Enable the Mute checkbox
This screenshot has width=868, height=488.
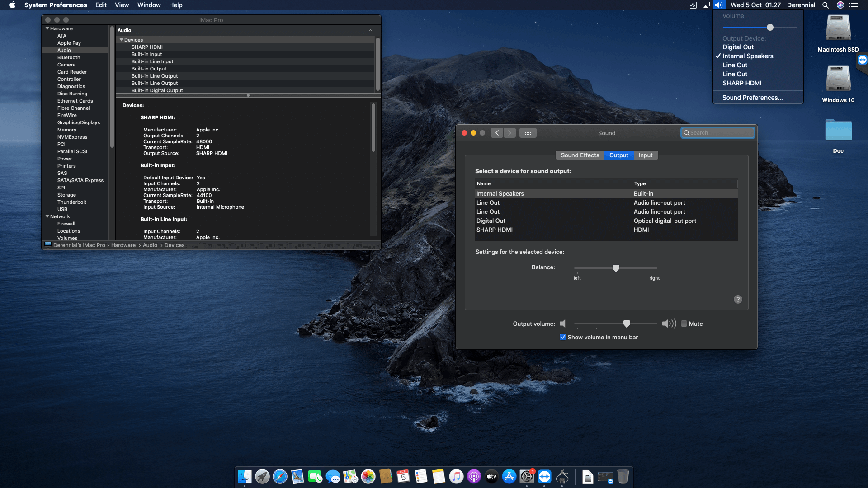point(684,324)
